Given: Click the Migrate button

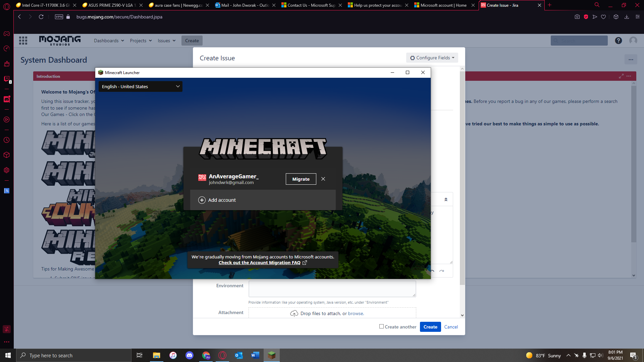Looking at the screenshot, I should (301, 179).
